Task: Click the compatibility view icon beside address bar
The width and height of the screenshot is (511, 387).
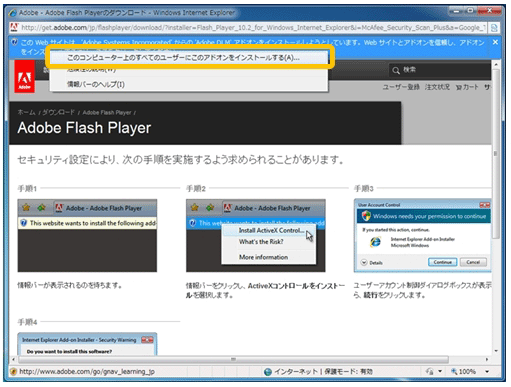Action: point(494,28)
